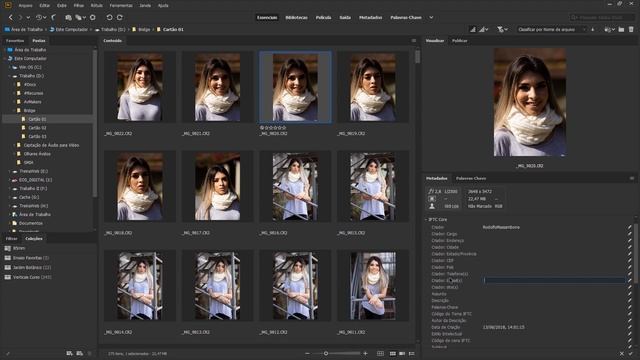The width and height of the screenshot is (640, 360).
Task: Select the Cartão 02 folder
Action: pos(37,128)
